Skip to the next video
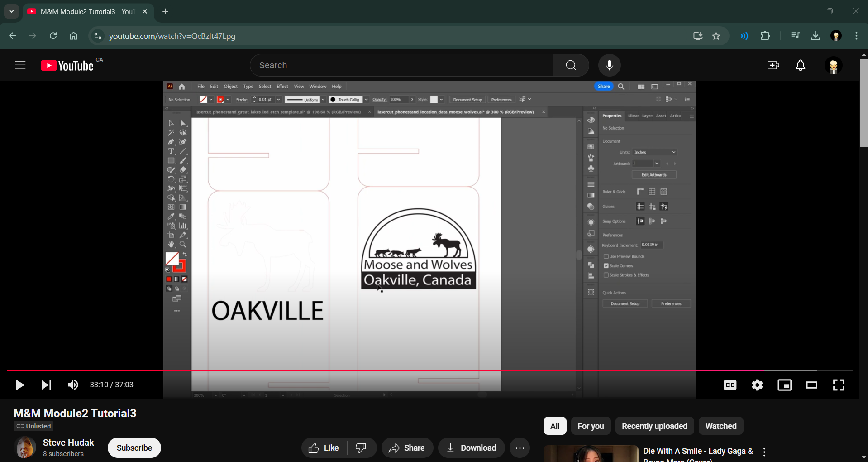 pyautogui.click(x=46, y=385)
